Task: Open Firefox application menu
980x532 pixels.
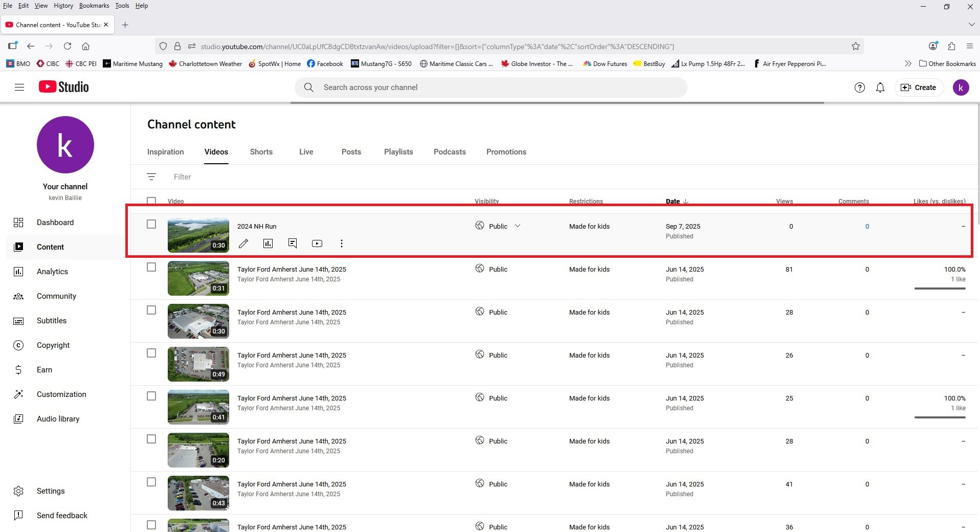Action: click(x=969, y=46)
